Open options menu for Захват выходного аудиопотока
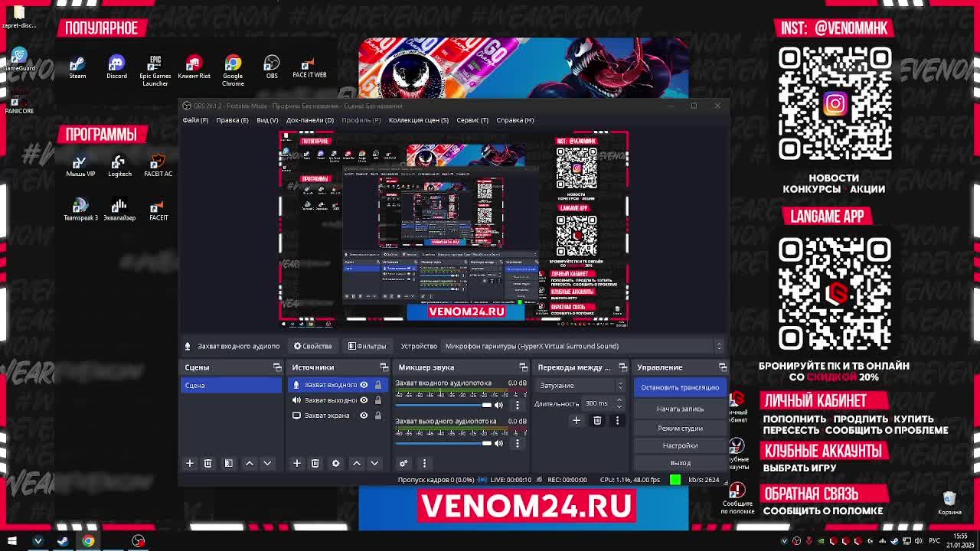 point(517,443)
